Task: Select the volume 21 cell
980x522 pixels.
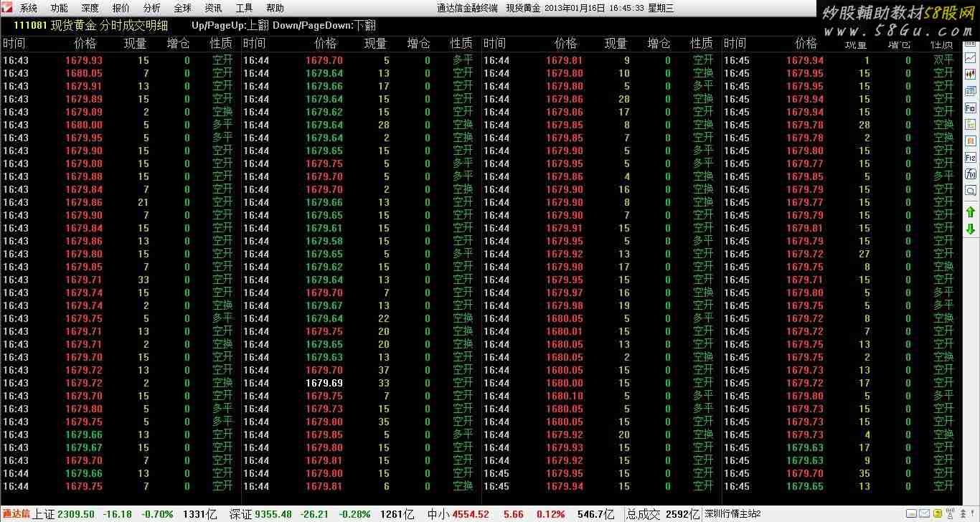Action: (x=143, y=202)
